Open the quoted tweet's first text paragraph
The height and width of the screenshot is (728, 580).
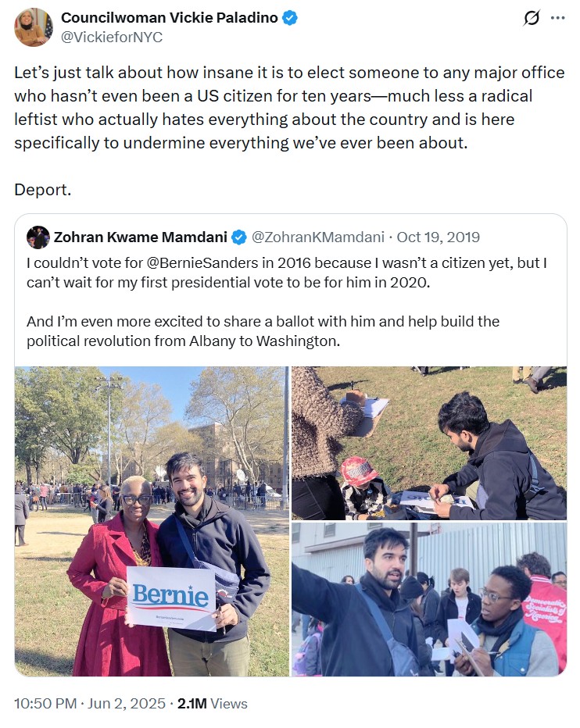[x=286, y=273]
